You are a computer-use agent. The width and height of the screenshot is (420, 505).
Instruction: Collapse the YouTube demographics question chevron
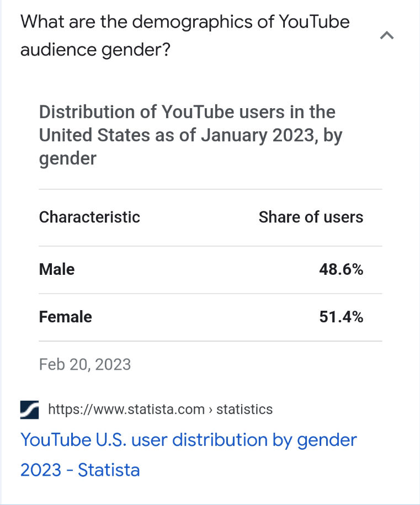(x=387, y=36)
